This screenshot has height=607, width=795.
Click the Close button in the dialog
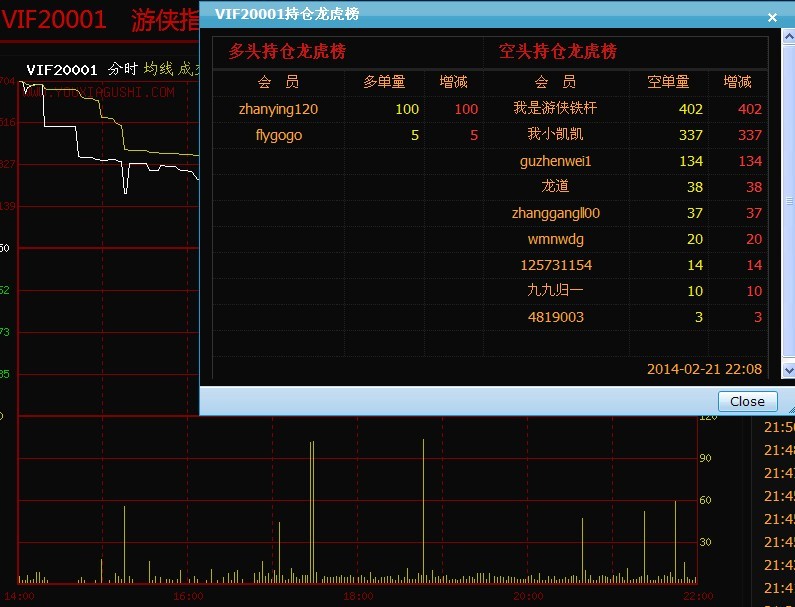click(747, 401)
